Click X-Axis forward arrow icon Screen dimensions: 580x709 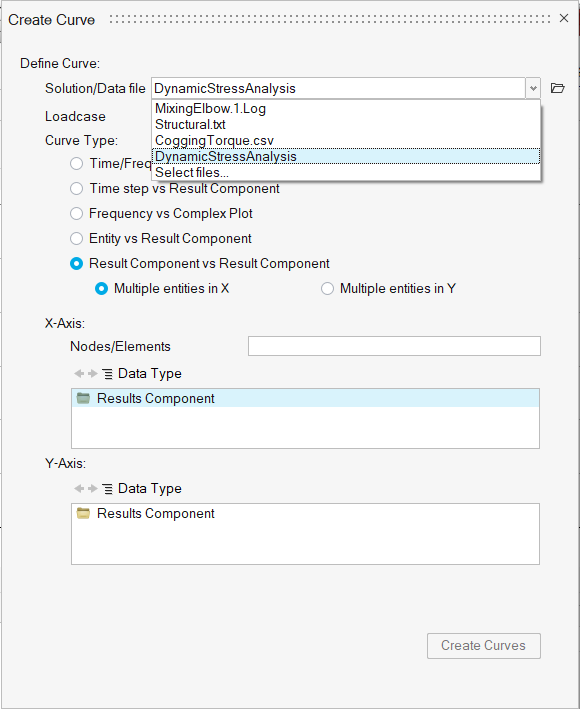(x=93, y=373)
